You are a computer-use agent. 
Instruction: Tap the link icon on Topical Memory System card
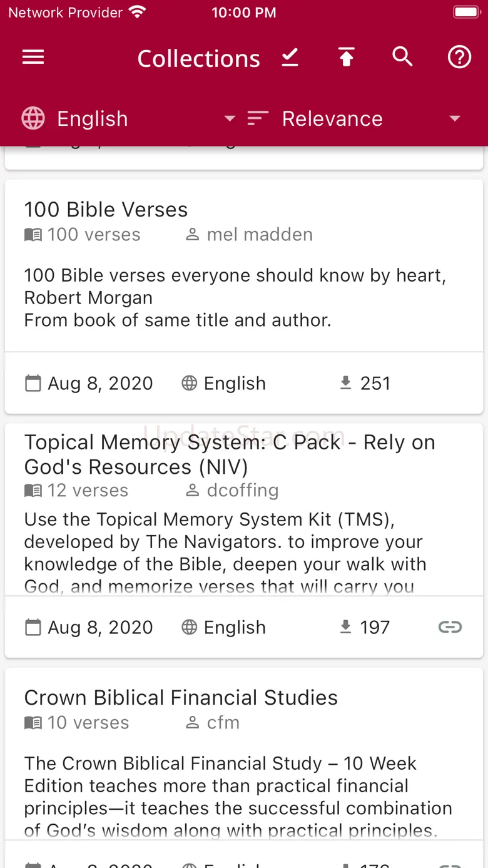tap(450, 627)
